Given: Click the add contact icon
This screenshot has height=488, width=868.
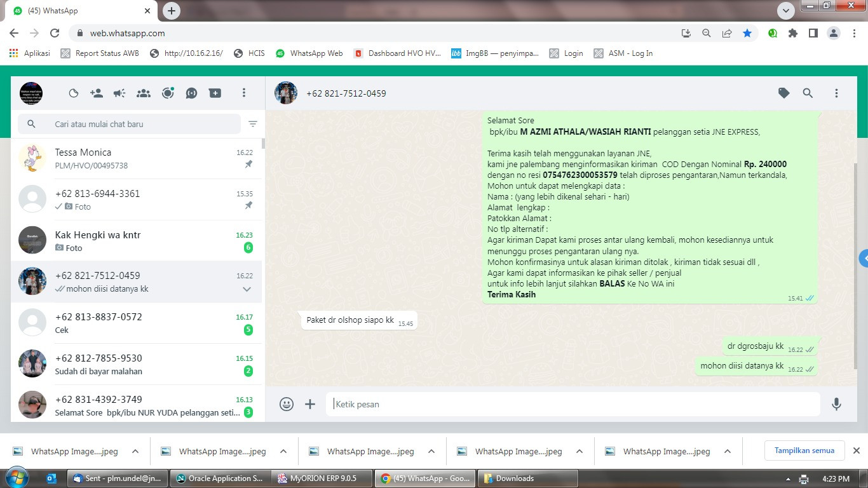Looking at the screenshot, I should click(97, 93).
